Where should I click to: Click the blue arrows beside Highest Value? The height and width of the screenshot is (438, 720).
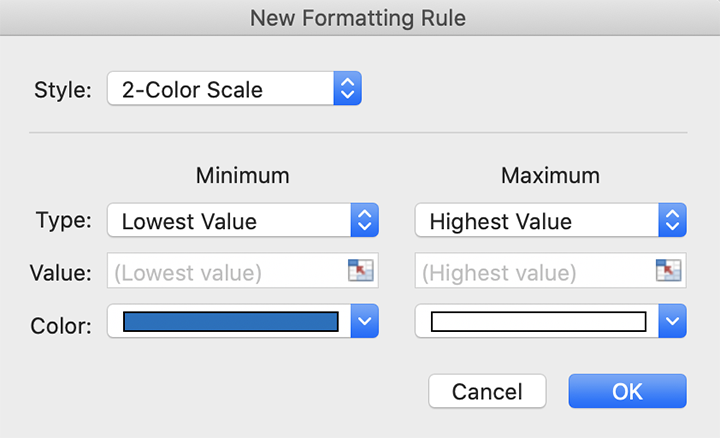pos(672,220)
